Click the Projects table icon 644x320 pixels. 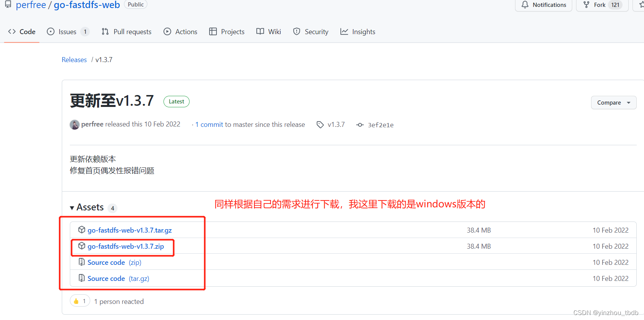(213, 31)
